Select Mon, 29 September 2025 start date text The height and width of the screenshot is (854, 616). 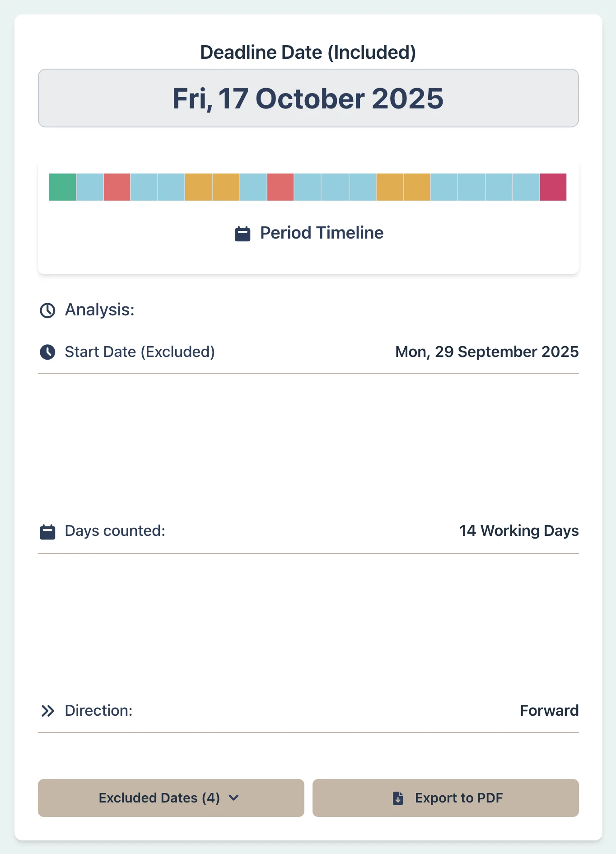[486, 352]
